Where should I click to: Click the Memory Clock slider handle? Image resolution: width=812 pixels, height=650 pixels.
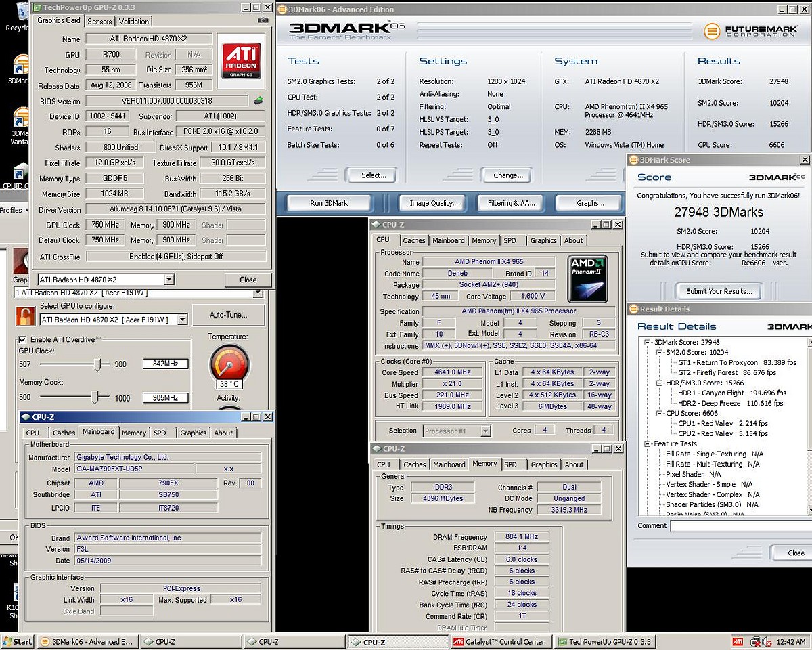point(95,398)
